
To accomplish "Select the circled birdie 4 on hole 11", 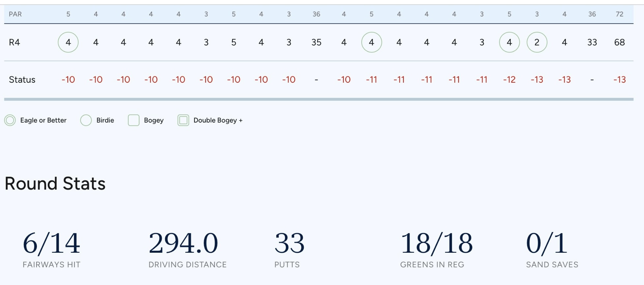I will (x=372, y=42).
